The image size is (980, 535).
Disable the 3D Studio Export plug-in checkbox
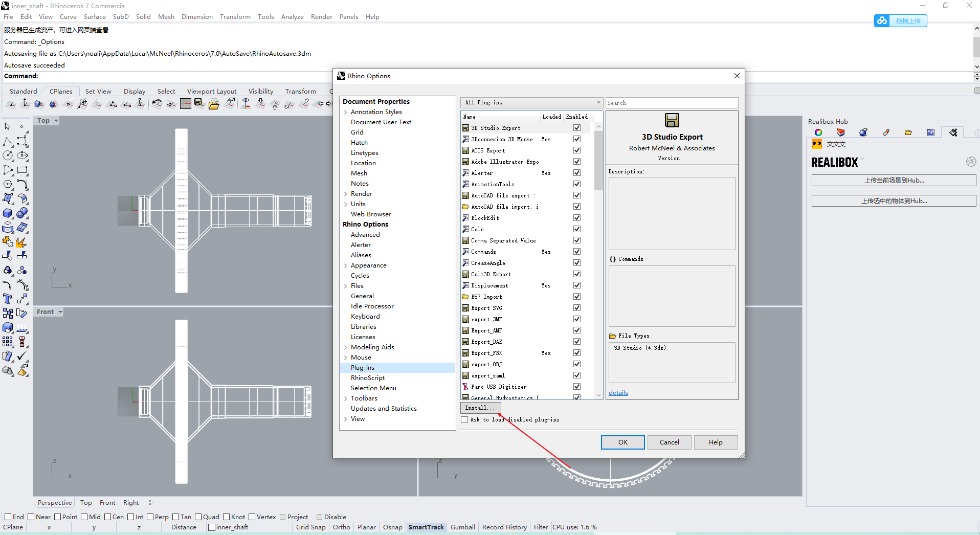(577, 128)
